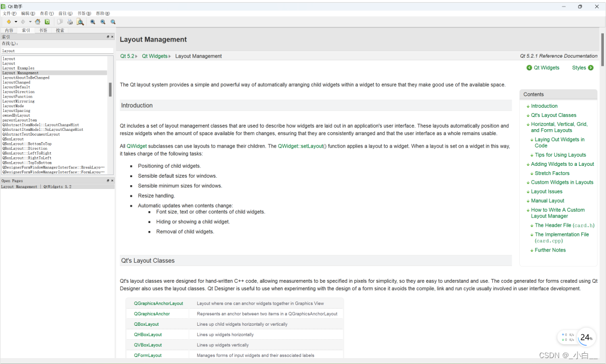Select layoutDirection in index list
606x364 pixels.
(18, 92)
